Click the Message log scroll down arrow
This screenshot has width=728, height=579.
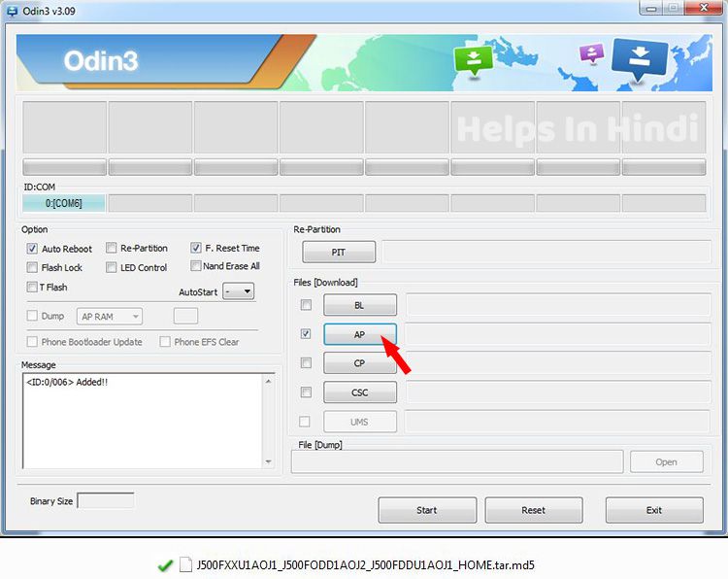click(268, 461)
